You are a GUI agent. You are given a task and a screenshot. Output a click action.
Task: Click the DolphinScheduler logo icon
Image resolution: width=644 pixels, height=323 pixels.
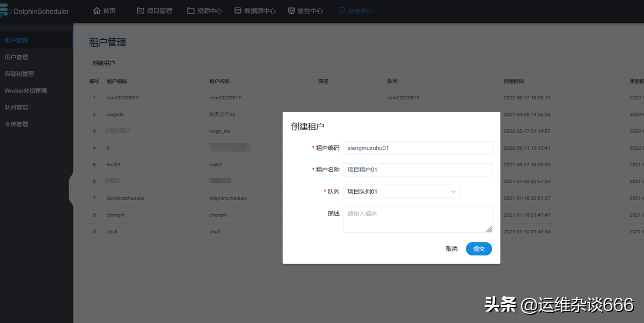point(6,11)
